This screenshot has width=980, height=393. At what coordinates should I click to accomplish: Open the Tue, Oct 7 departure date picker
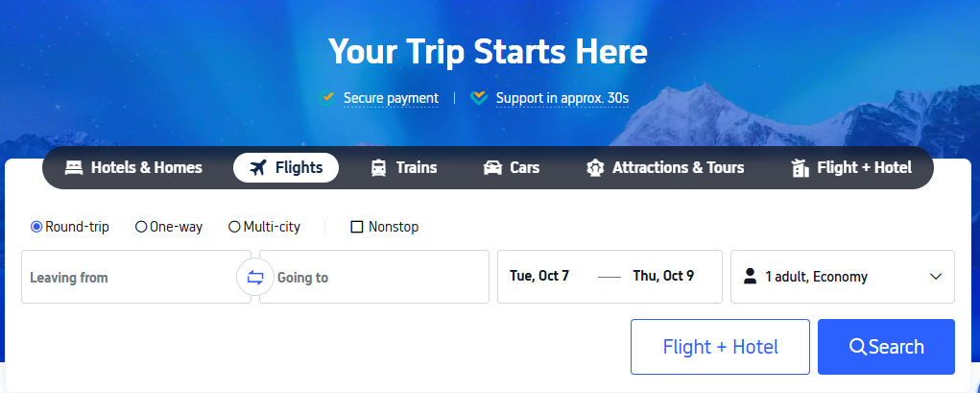click(539, 277)
